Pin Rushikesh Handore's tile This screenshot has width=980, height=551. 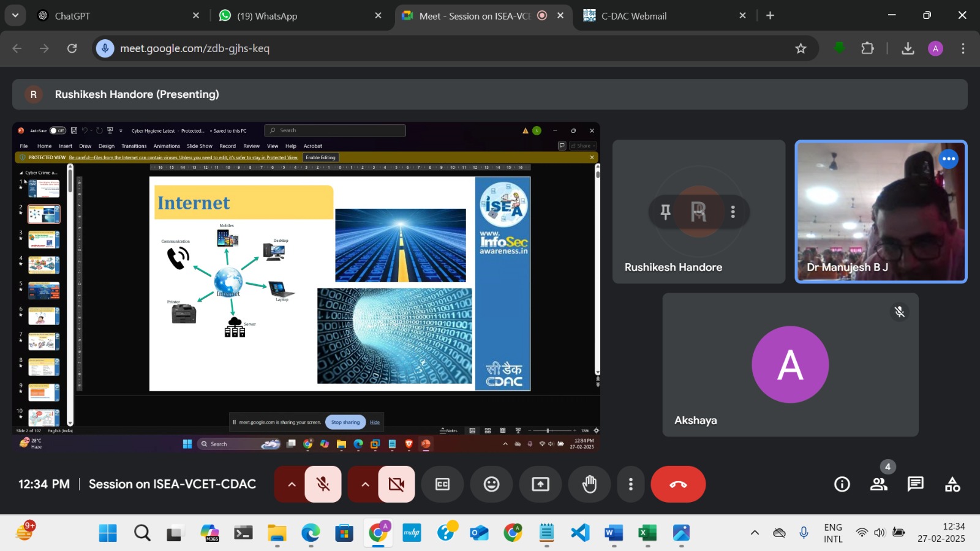point(665,212)
